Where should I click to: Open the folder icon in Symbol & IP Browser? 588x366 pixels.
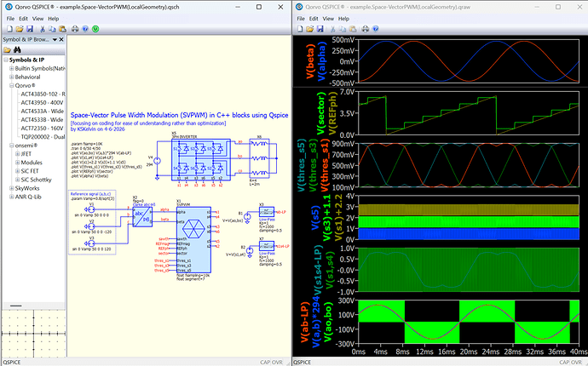coord(7,50)
